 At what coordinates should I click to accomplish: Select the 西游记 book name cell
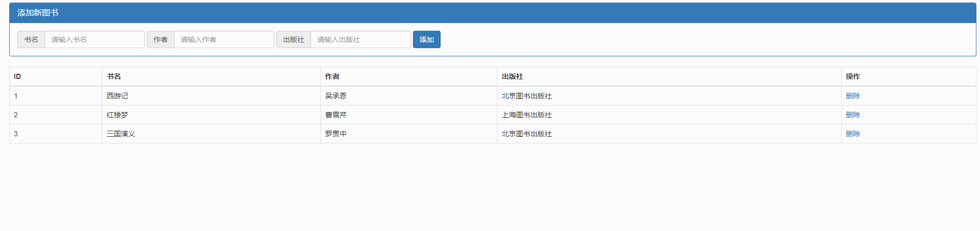211,96
